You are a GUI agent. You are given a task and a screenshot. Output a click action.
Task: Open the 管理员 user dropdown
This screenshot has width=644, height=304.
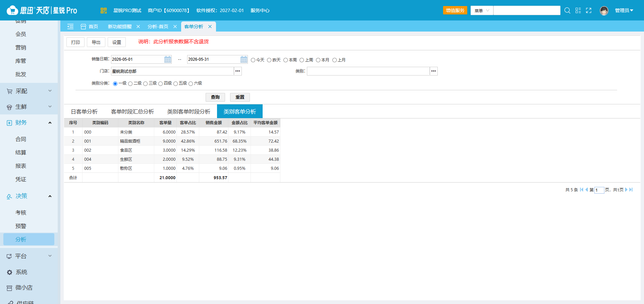[x=624, y=10]
